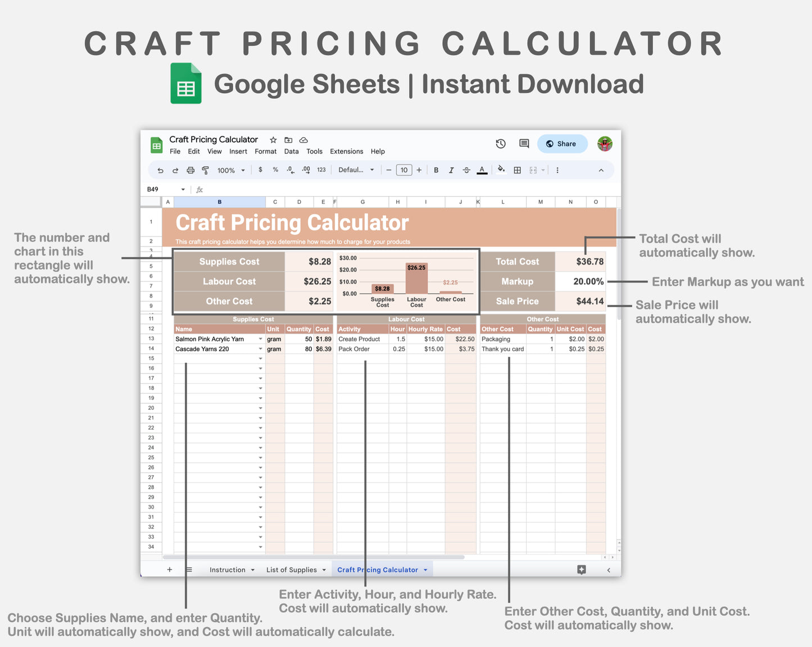812x647 pixels.
Task: Open the Borders icon in the toolbar
Action: [517, 170]
